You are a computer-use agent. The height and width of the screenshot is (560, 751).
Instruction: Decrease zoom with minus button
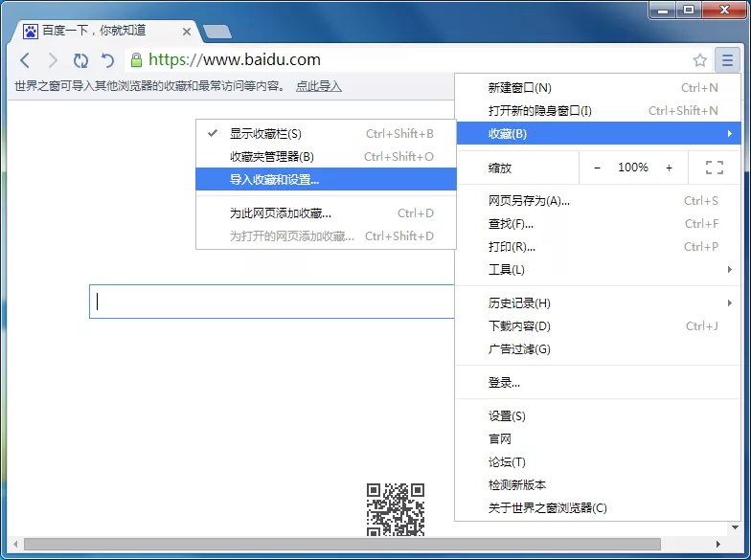(x=597, y=168)
